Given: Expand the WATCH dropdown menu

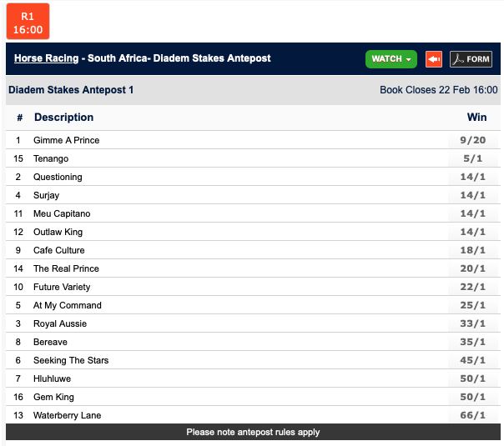Looking at the screenshot, I should click(x=391, y=59).
